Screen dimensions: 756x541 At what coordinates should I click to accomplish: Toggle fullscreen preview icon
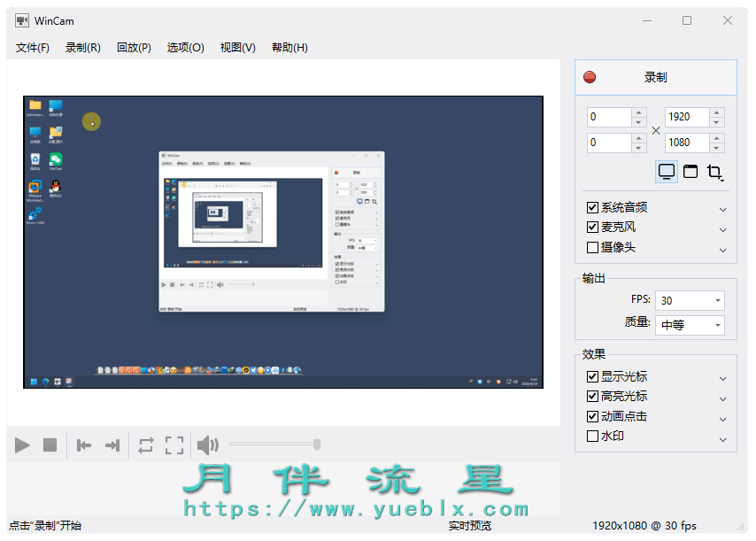click(174, 445)
